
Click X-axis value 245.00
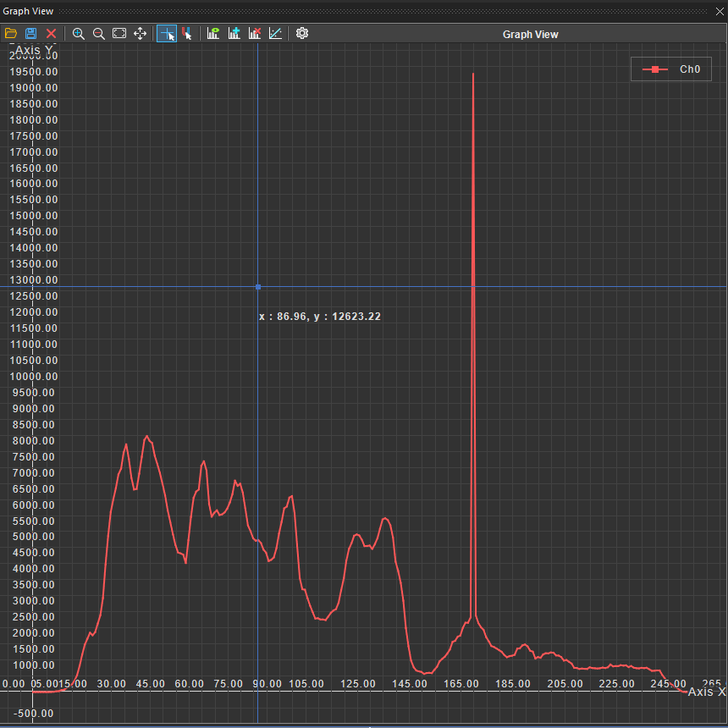[x=668, y=684]
